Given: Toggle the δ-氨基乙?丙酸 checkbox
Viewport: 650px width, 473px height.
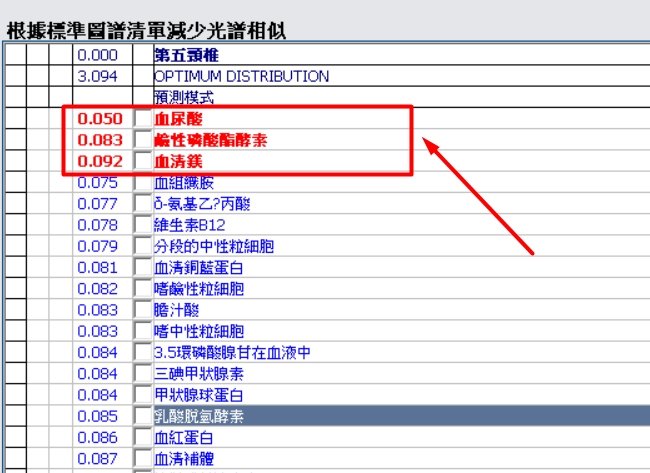Looking at the screenshot, I should (x=143, y=204).
